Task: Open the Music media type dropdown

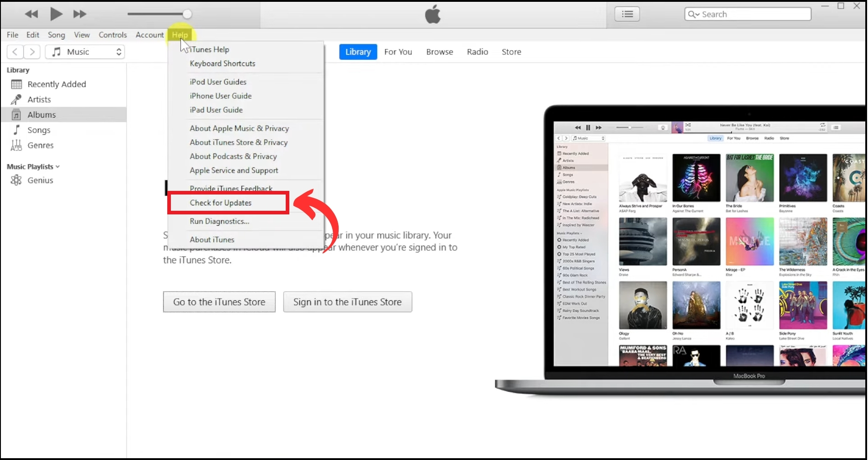Action: 85,52
